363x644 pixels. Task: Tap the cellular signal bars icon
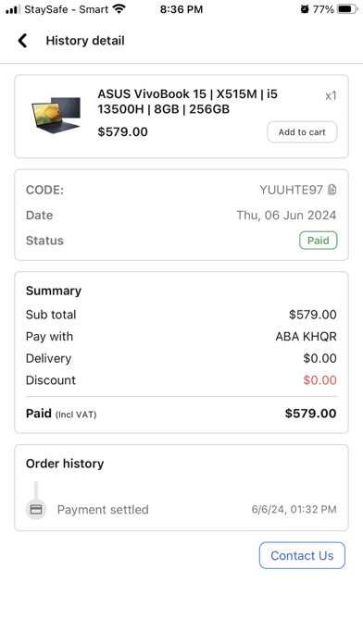coord(13,9)
